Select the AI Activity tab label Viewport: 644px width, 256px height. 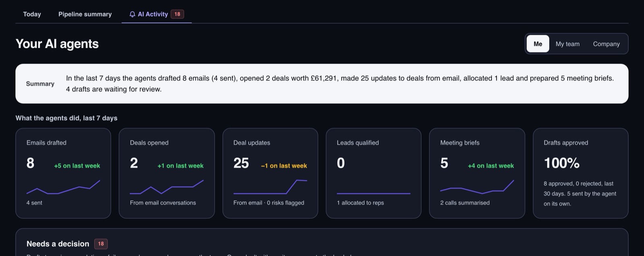coord(153,14)
